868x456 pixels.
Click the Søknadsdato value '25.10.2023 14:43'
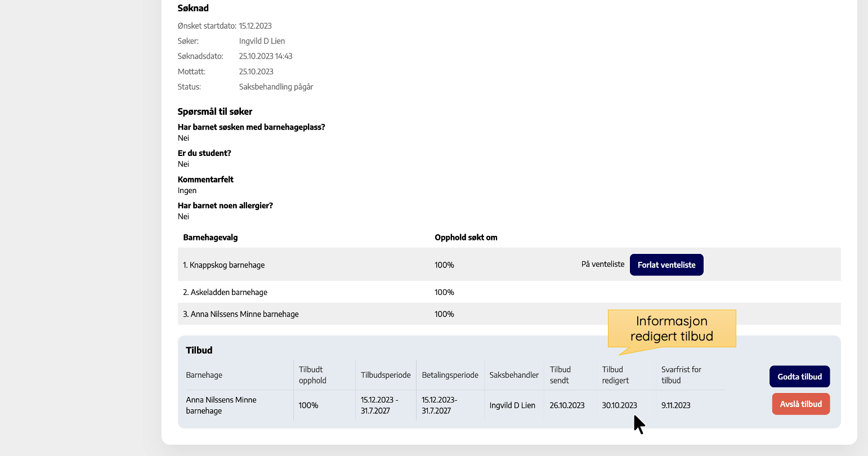266,56
